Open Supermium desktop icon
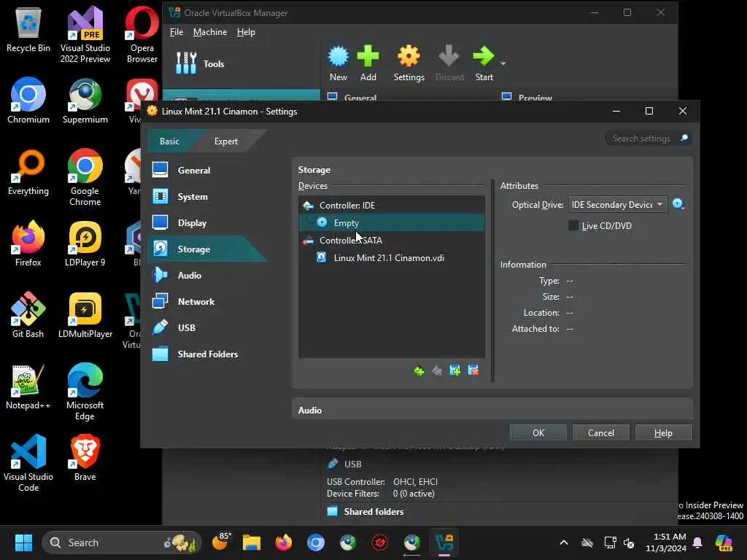The width and height of the screenshot is (747, 560). click(85, 101)
